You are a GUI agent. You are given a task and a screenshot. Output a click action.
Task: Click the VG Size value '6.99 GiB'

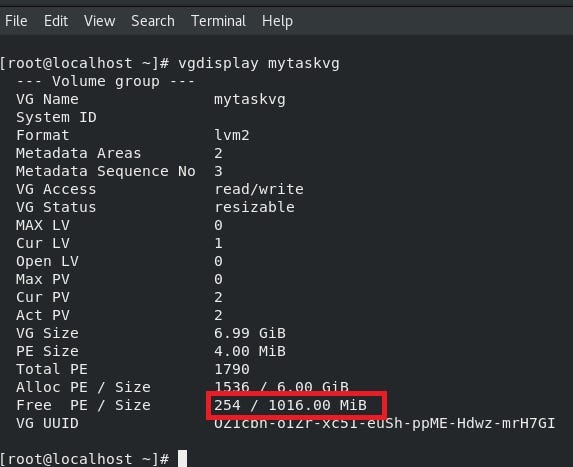250,333
